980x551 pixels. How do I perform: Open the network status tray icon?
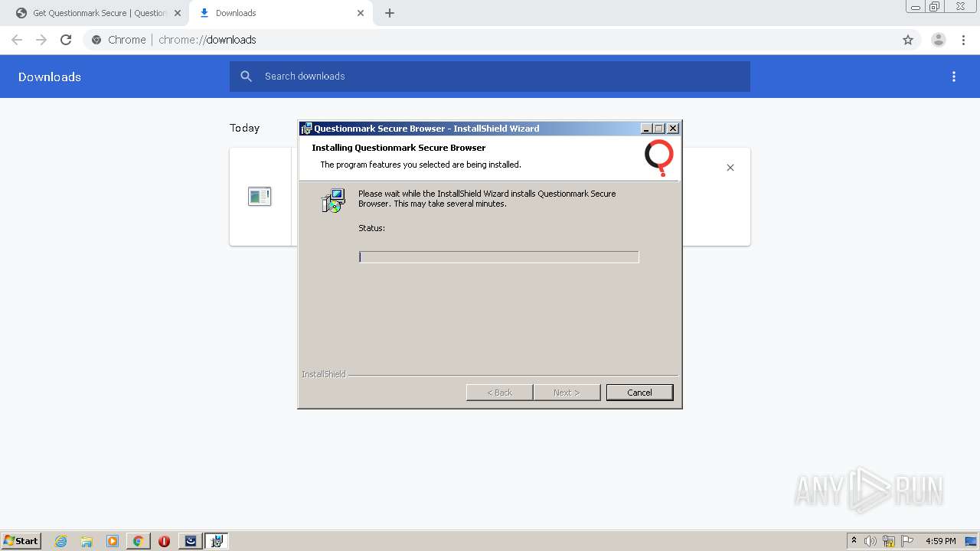889,541
